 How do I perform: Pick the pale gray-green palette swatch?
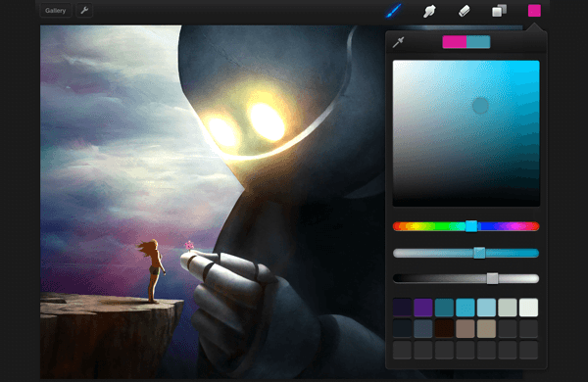point(508,308)
